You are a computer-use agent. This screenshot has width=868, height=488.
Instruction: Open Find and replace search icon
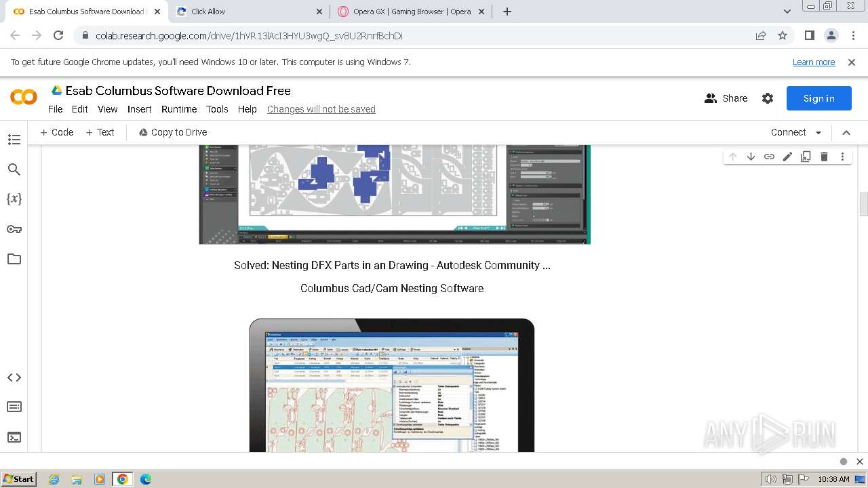click(x=14, y=169)
